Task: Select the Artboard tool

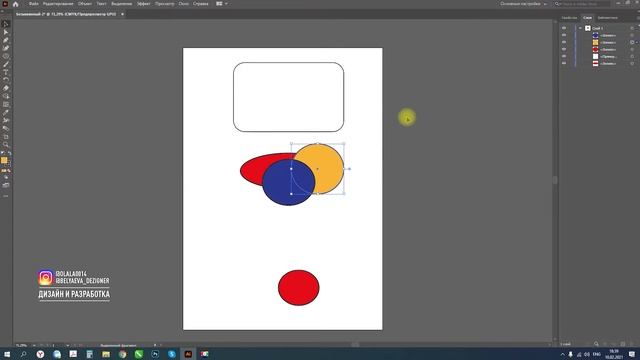Action: [6, 136]
